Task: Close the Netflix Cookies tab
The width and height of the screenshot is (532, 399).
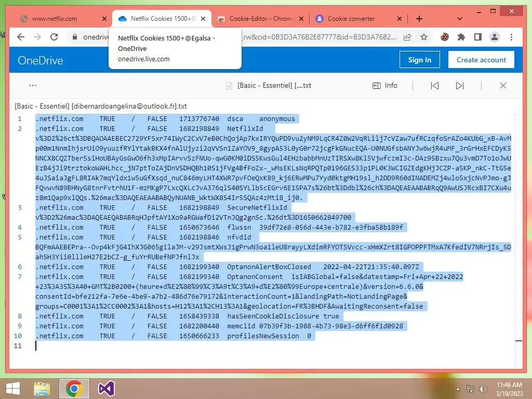Action: click(x=203, y=19)
